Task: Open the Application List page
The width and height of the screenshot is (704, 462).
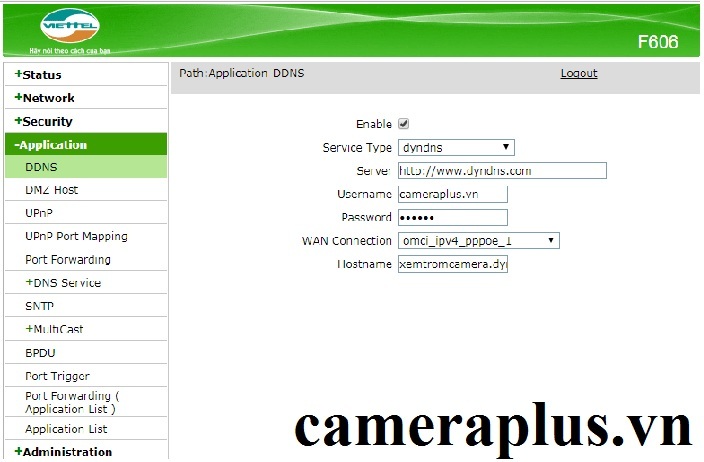Action: coord(66,429)
